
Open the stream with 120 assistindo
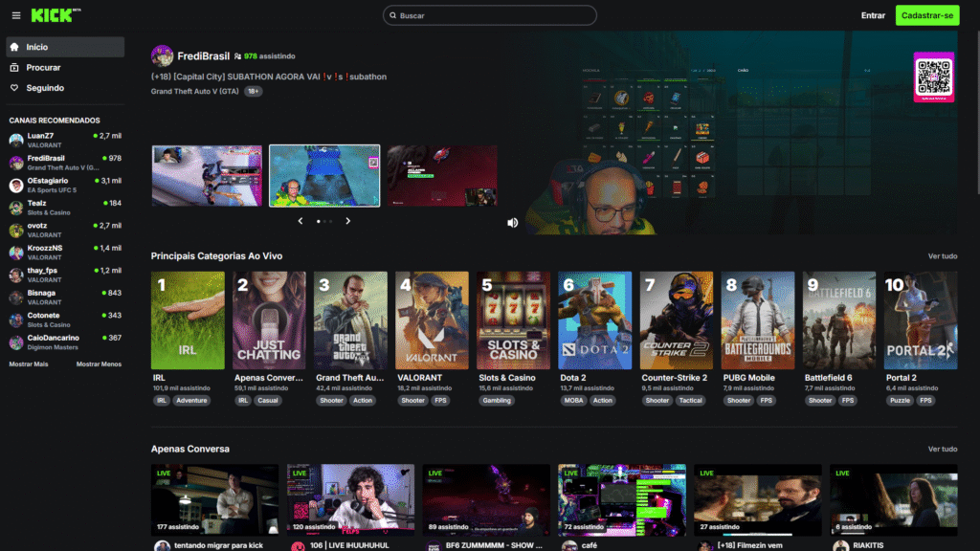pyautogui.click(x=350, y=499)
